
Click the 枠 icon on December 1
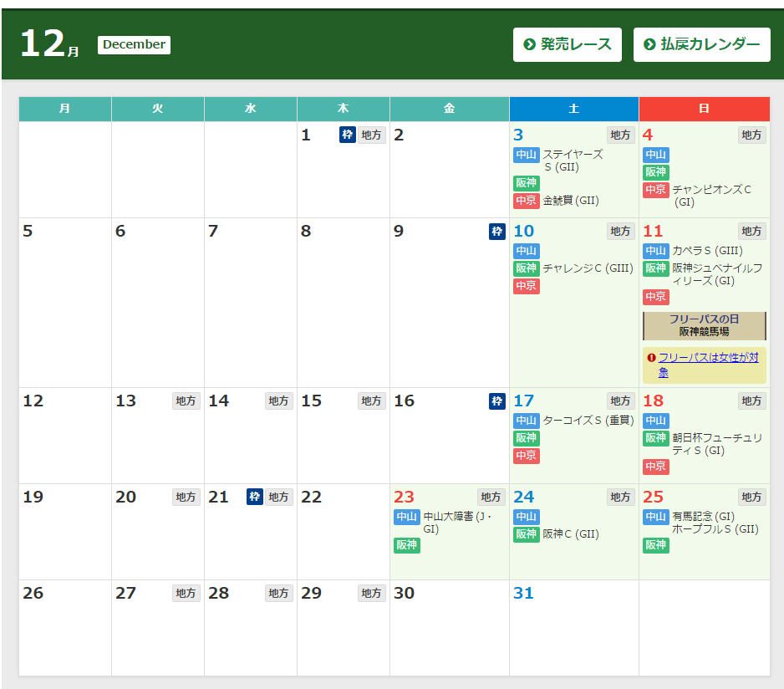tap(347, 135)
